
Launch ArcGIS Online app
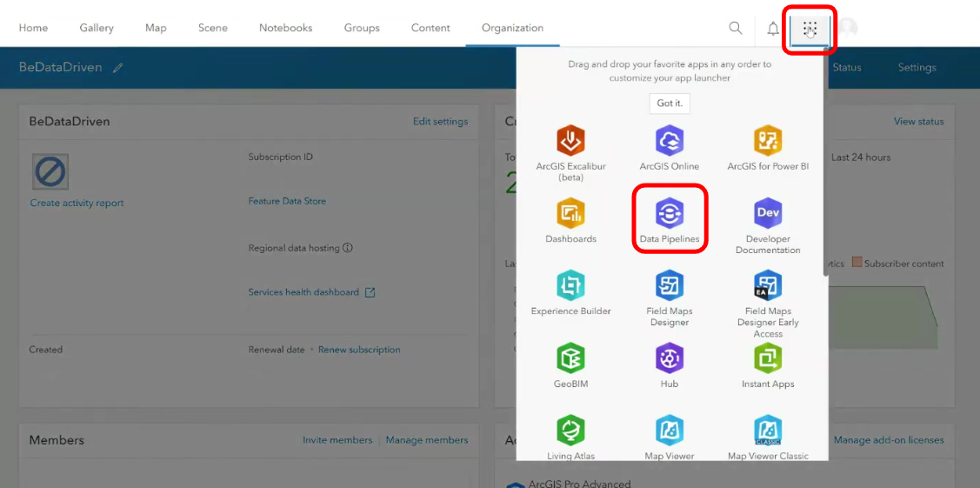670,149
